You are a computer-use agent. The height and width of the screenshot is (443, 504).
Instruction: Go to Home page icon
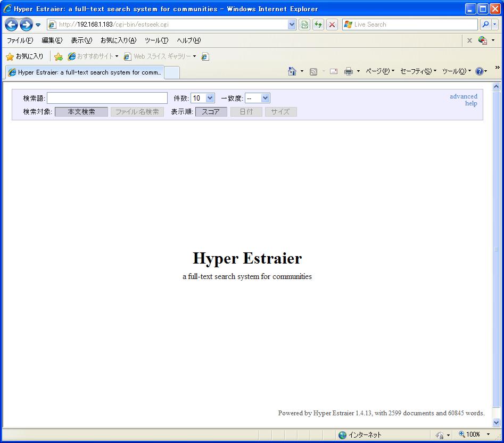tap(292, 71)
